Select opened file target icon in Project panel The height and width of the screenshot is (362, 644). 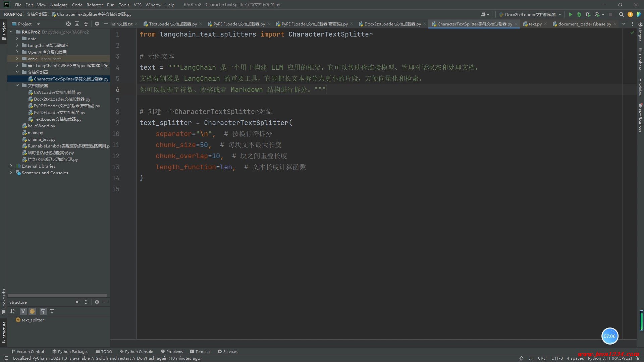pyautogui.click(x=68, y=24)
